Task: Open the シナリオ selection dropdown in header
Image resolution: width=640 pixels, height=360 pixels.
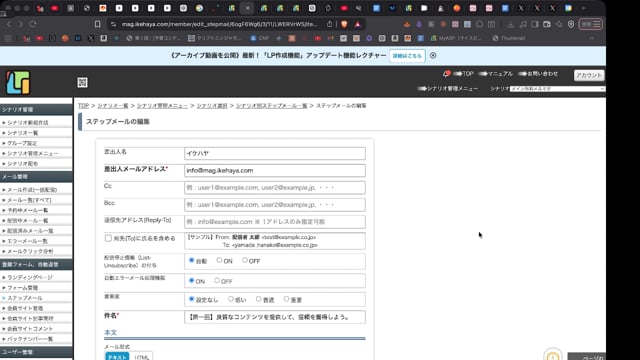Action: pos(557,89)
